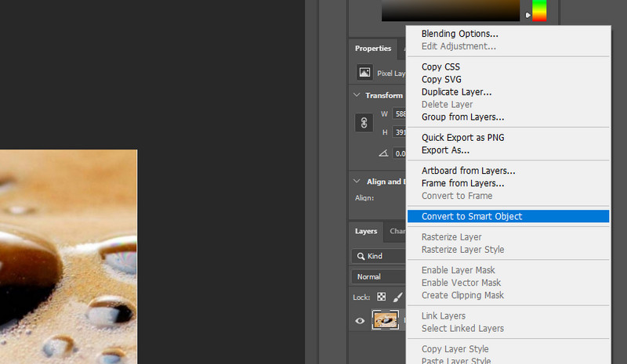
Task: Click the search icon in the Kind filter
Action: [358, 256]
